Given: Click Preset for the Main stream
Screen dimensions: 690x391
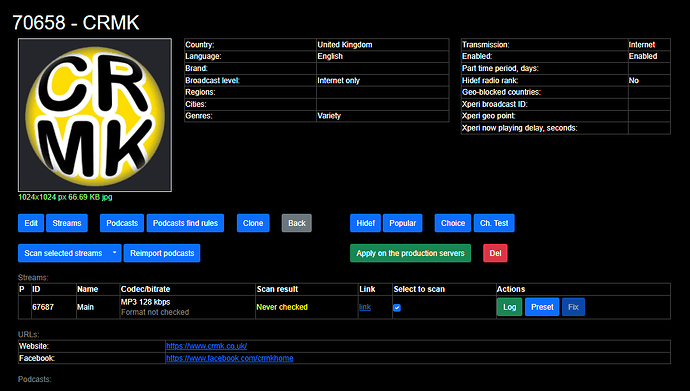Looking at the screenshot, I should coord(542,307).
